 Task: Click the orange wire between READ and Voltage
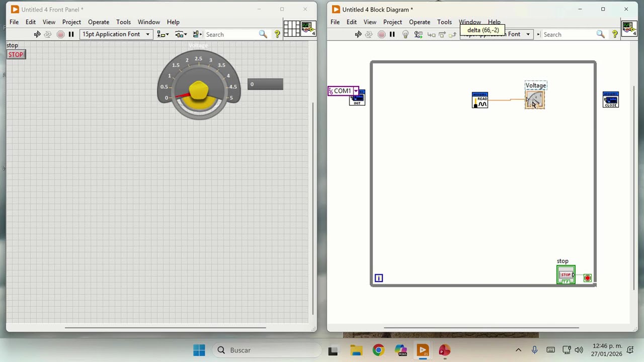click(x=506, y=100)
